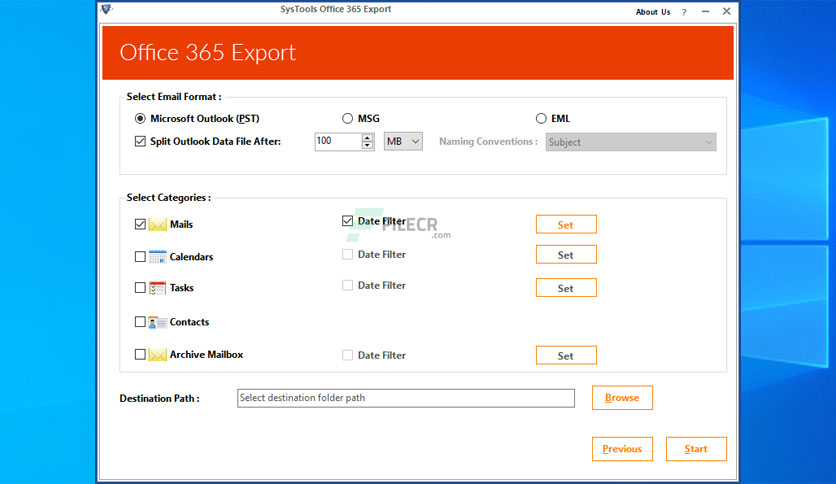Click the SysTools logo icon in title bar
Image resolution: width=836 pixels, height=484 pixels.
coord(106,9)
